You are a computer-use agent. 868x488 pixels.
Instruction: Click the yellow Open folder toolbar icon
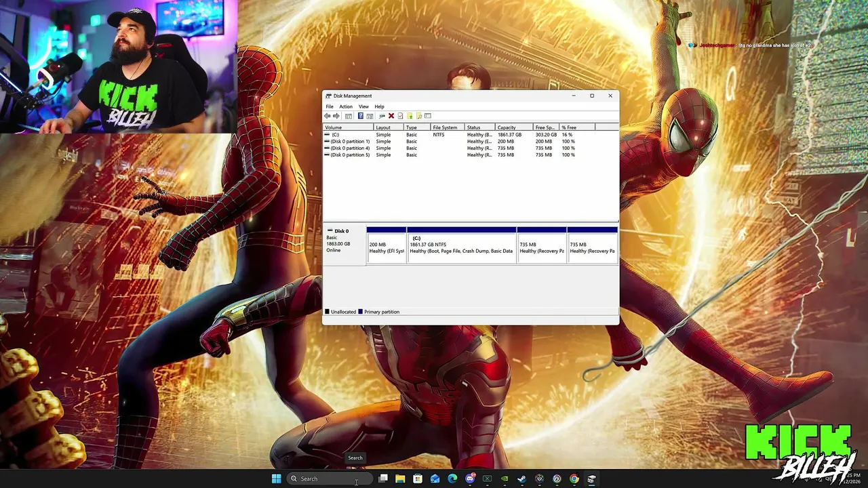[410, 116]
